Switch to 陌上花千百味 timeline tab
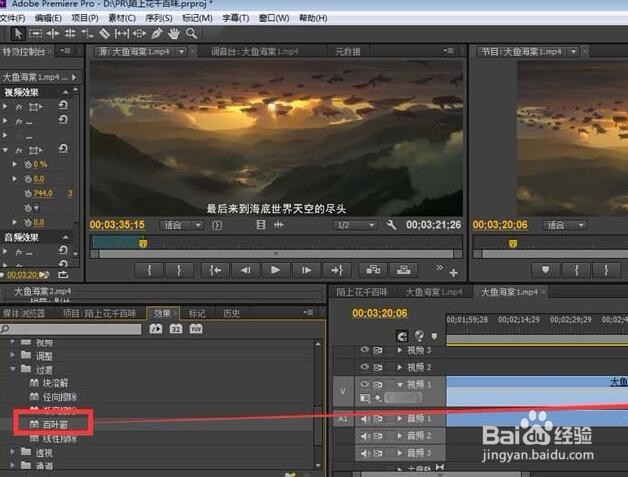This screenshot has width=628, height=477. coord(362,292)
